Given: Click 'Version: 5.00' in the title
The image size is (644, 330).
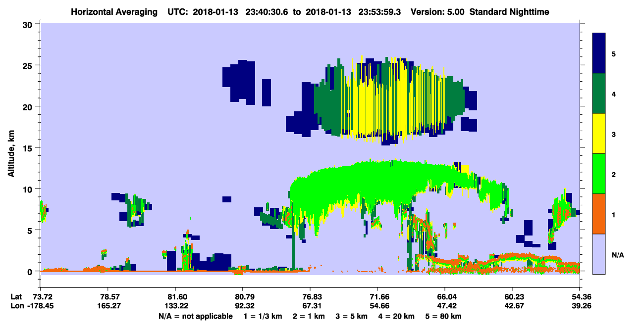Looking at the screenshot, I should point(436,11).
